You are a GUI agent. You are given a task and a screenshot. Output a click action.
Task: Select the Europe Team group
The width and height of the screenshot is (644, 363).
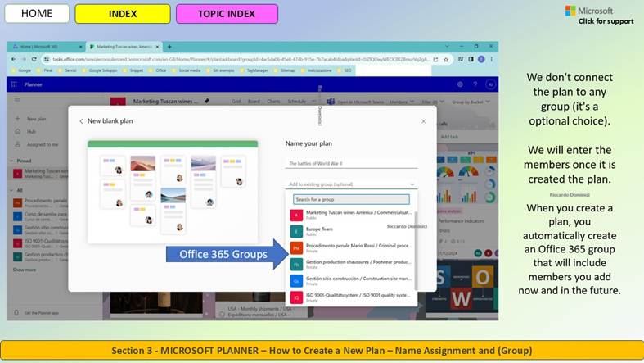(351, 231)
